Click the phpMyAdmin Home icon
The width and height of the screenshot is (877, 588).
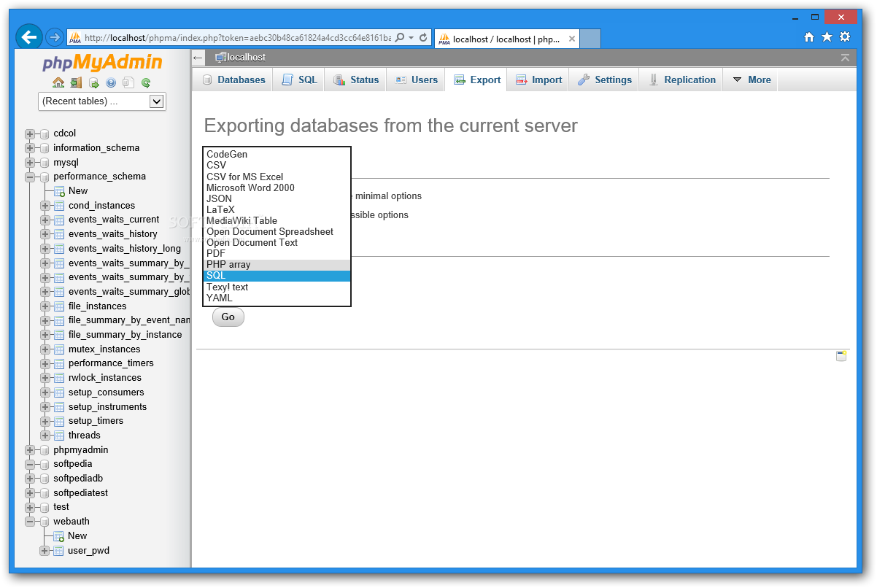click(x=58, y=82)
